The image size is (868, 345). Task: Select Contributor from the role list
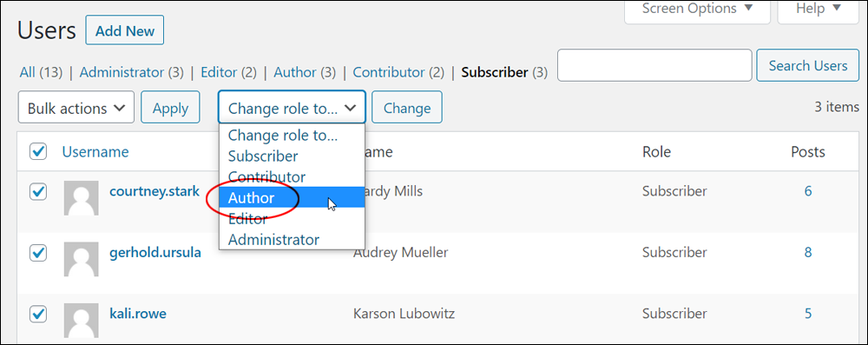click(x=292, y=177)
